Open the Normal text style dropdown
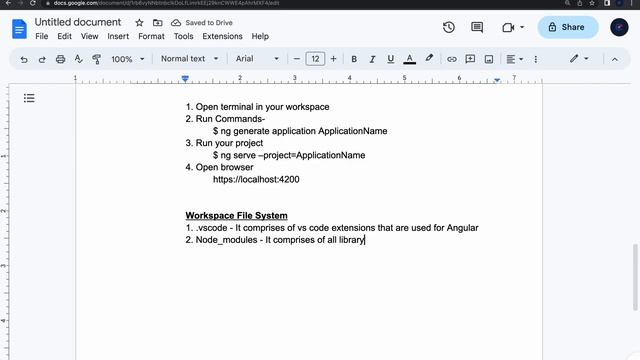Viewport: 640px width, 360px height. point(189,59)
